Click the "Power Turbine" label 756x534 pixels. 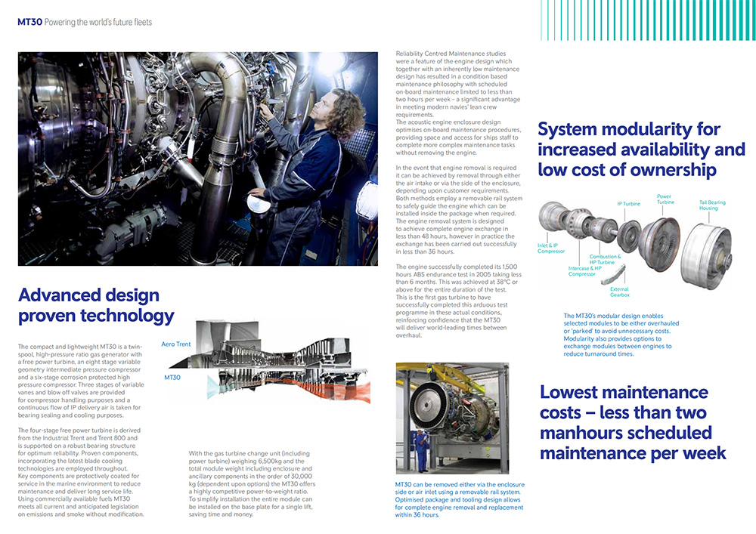click(x=665, y=199)
